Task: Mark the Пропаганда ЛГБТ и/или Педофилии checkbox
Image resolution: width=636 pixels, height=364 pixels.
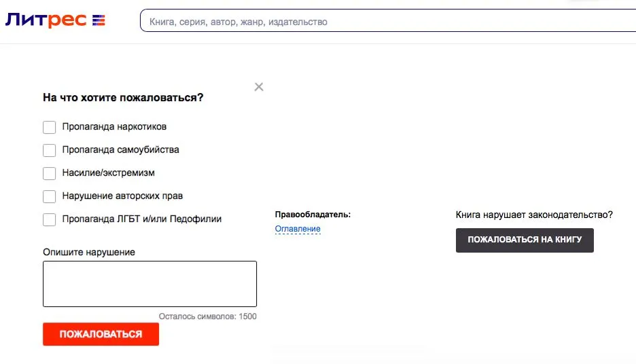Action: [49, 219]
